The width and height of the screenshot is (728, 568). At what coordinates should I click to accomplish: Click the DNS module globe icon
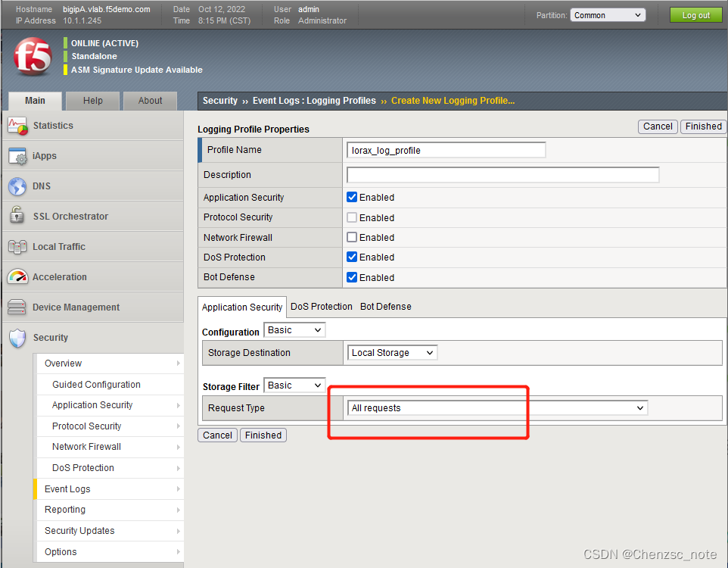[x=17, y=186]
